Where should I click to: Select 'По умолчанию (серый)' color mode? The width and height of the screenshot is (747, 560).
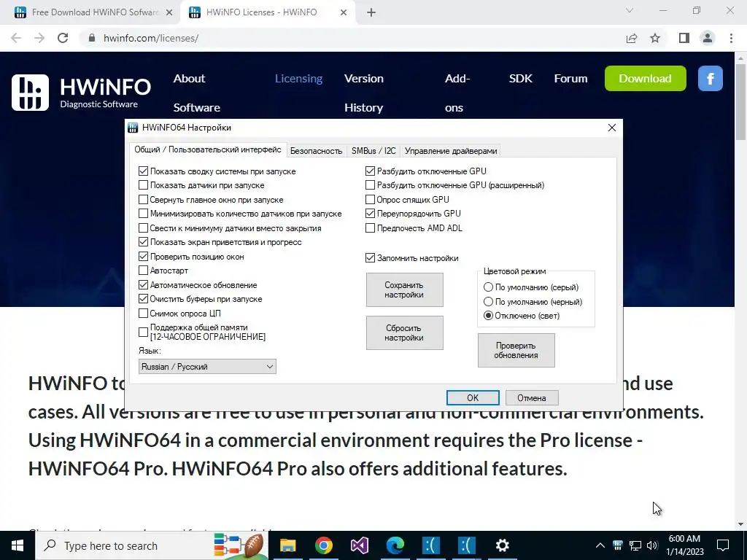[488, 287]
